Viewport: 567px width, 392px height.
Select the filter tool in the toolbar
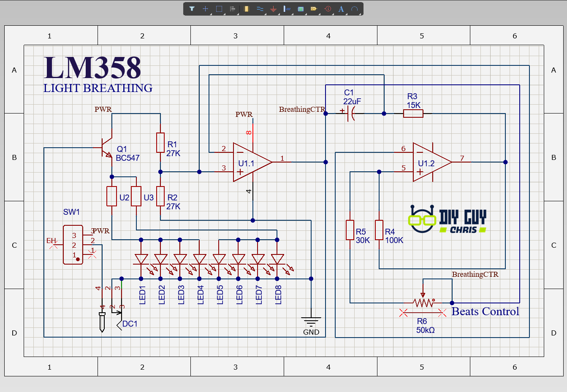click(191, 8)
